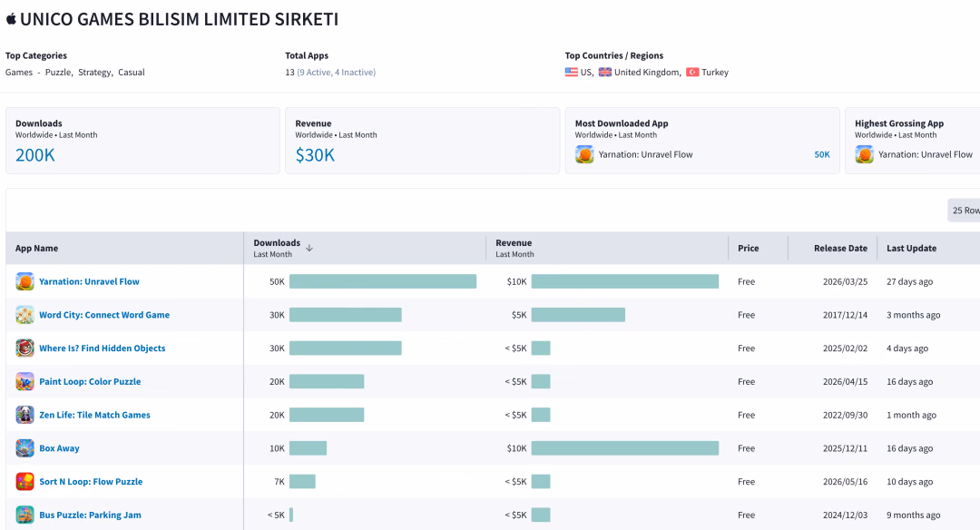Sort by the Release Date column header

click(x=840, y=248)
